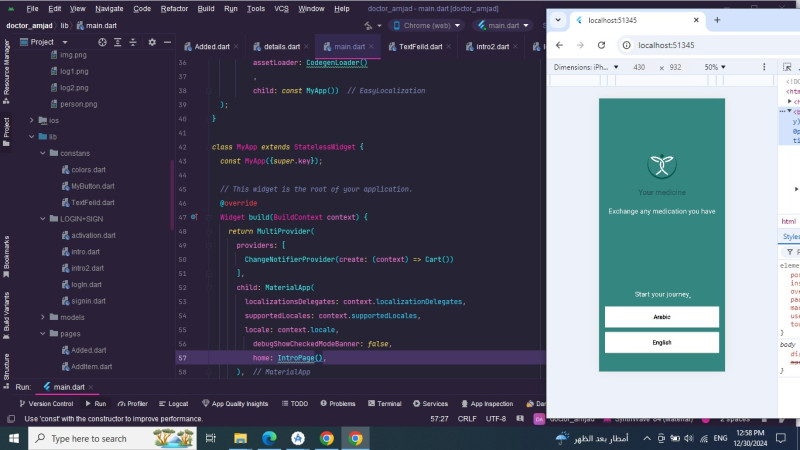This screenshot has height=450, width=800.
Task: Click the Windows Start button
Action: coord(13,438)
